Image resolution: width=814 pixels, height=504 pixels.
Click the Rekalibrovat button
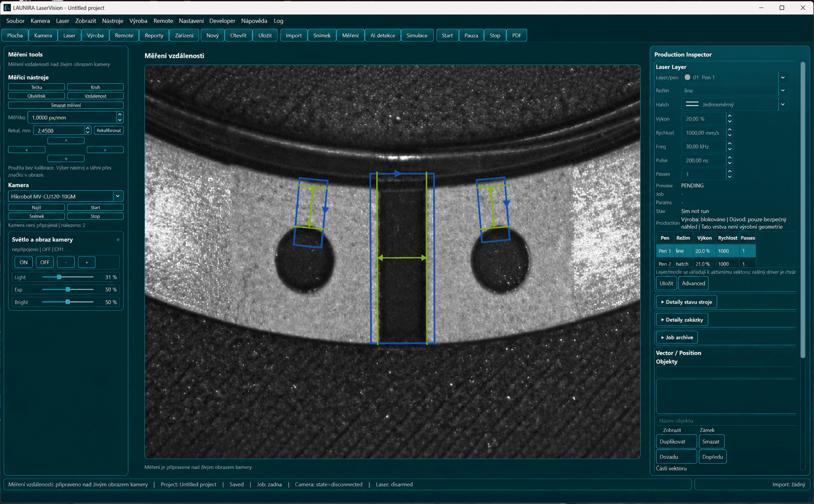[x=109, y=130]
